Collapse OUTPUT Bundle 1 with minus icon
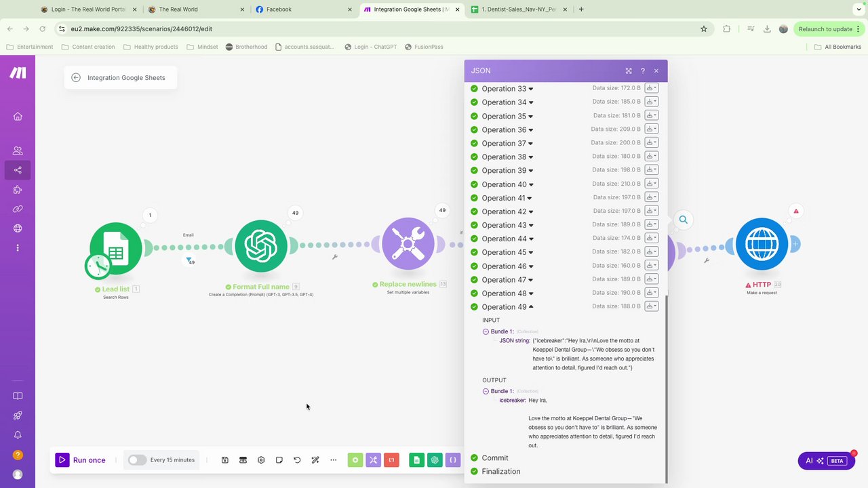Image resolution: width=868 pixels, height=488 pixels. pyautogui.click(x=486, y=392)
